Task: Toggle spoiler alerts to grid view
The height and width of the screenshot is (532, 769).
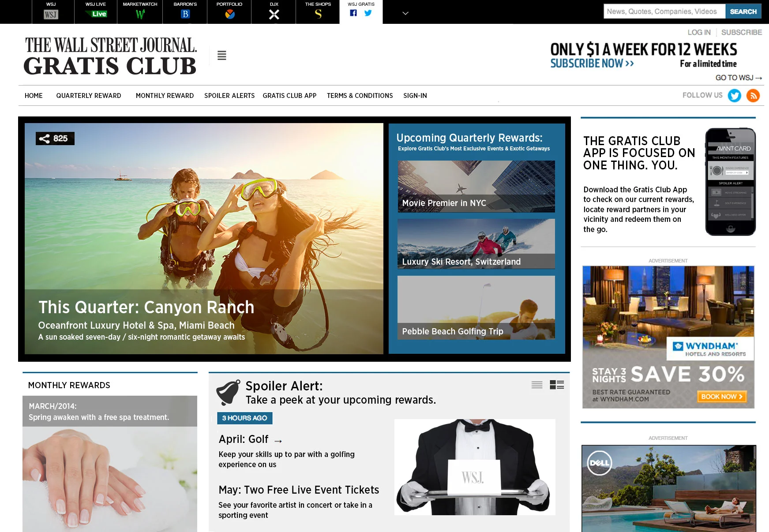Action: pyautogui.click(x=557, y=385)
